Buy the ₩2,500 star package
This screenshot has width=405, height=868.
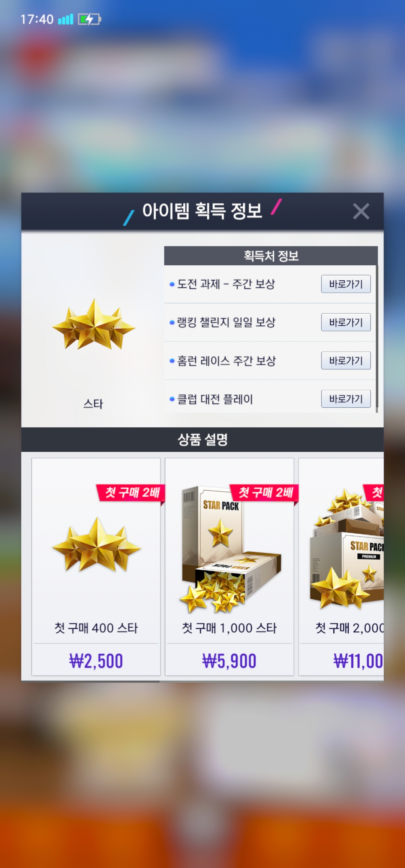[x=96, y=661]
